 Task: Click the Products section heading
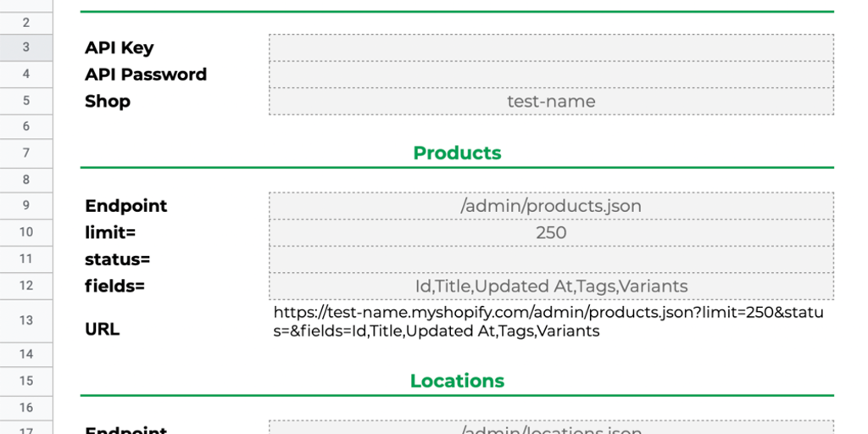point(457,153)
